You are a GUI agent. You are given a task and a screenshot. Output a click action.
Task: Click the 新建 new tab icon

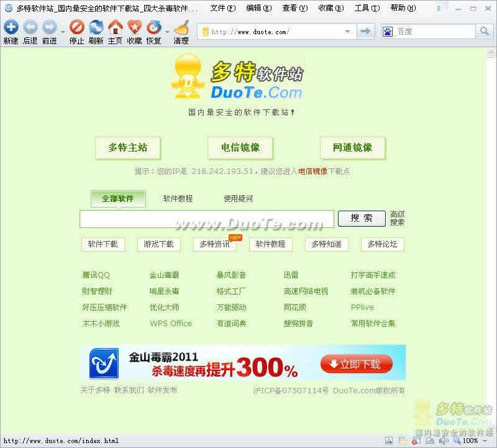click(x=11, y=27)
